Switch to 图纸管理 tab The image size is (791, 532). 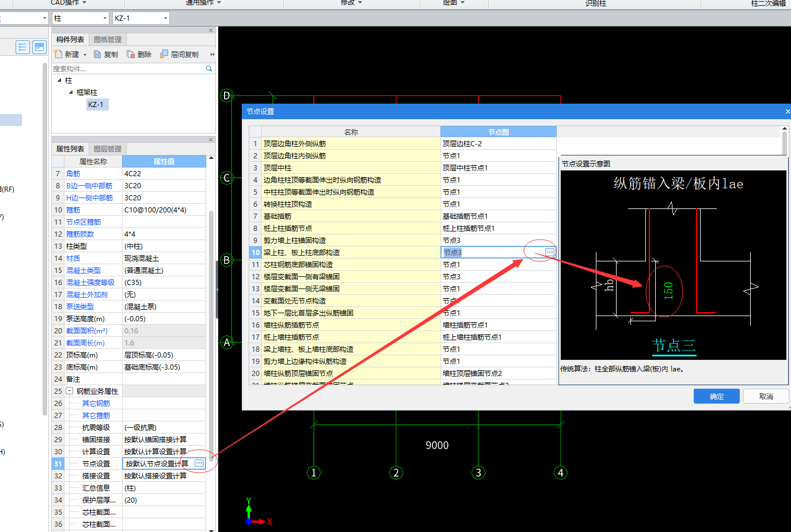tap(108, 39)
